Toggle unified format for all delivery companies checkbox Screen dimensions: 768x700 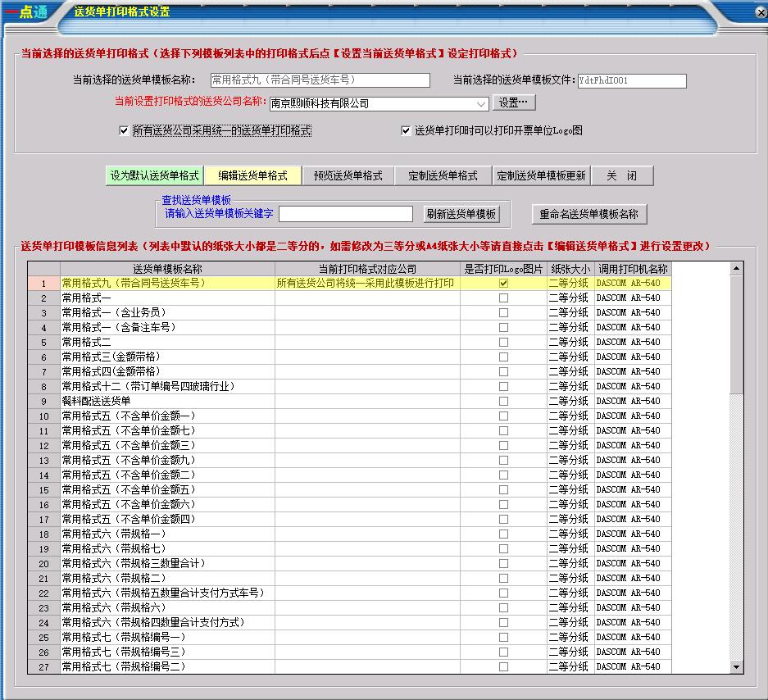(x=124, y=130)
